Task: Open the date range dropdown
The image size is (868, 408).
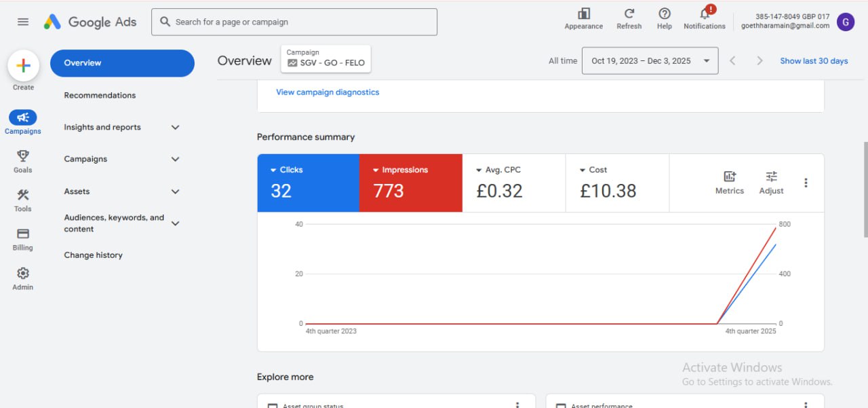Action: pyautogui.click(x=650, y=60)
